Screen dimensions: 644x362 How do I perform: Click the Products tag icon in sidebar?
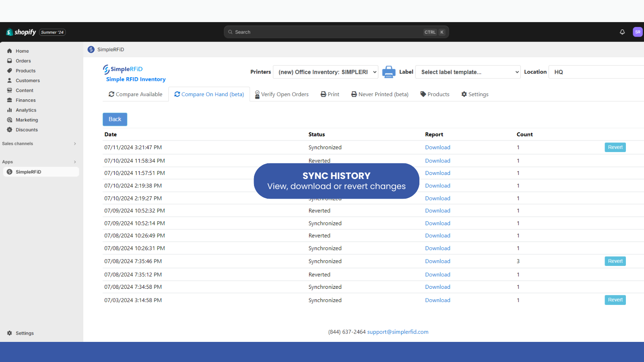pos(10,71)
